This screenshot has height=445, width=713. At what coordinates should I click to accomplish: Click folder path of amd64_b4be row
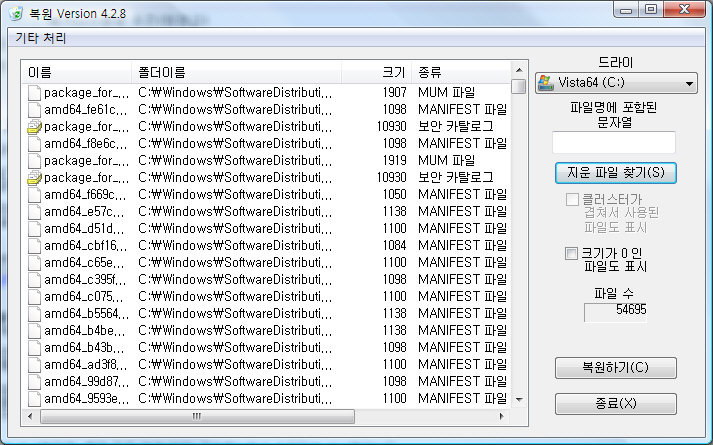[235, 331]
